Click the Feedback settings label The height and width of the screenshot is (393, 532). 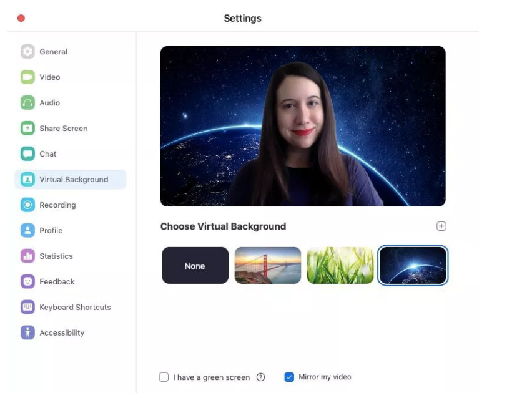pyautogui.click(x=57, y=282)
